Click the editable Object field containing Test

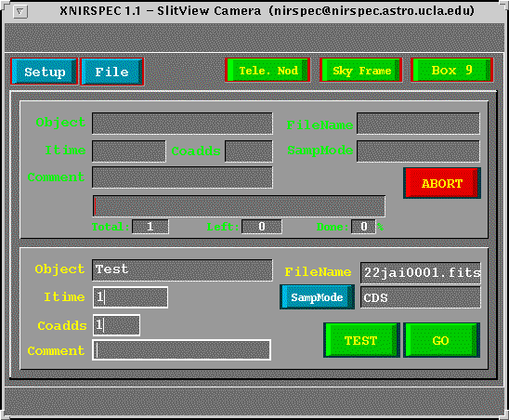coord(182,269)
